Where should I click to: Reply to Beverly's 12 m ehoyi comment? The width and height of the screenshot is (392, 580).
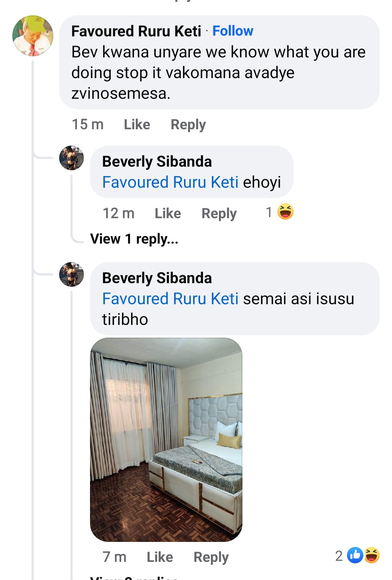click(219, 213)
